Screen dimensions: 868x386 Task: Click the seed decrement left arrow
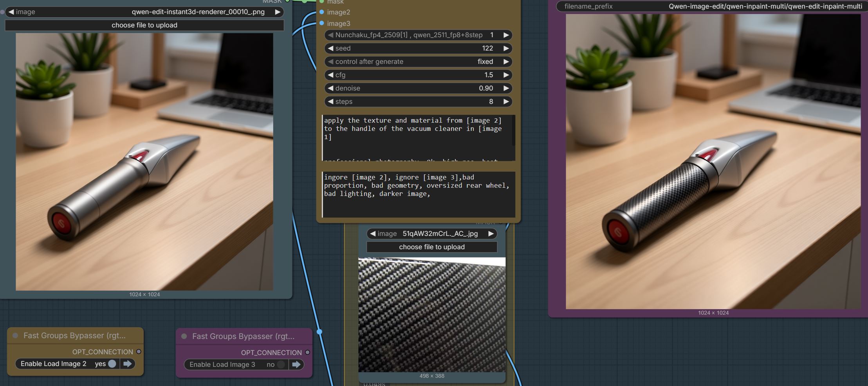[x=331, y=48]
